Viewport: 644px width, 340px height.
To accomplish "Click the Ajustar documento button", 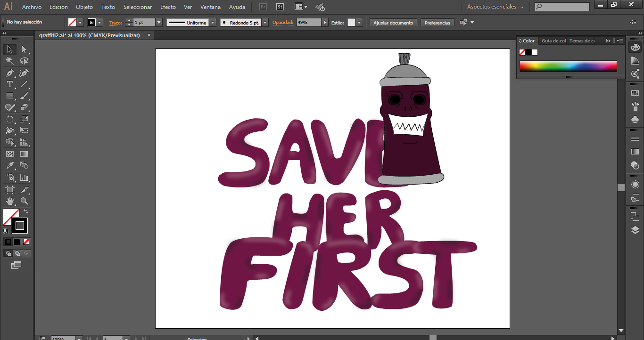I will coord(393,23).
